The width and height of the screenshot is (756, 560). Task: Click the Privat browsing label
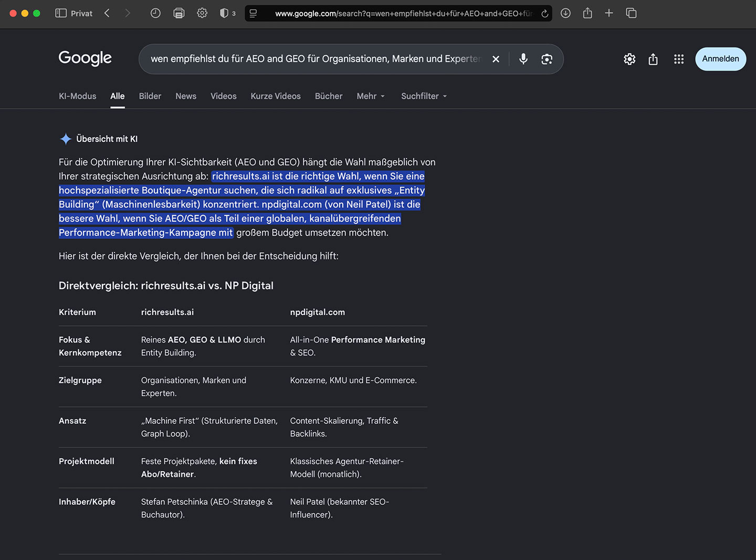coord(81,13)
